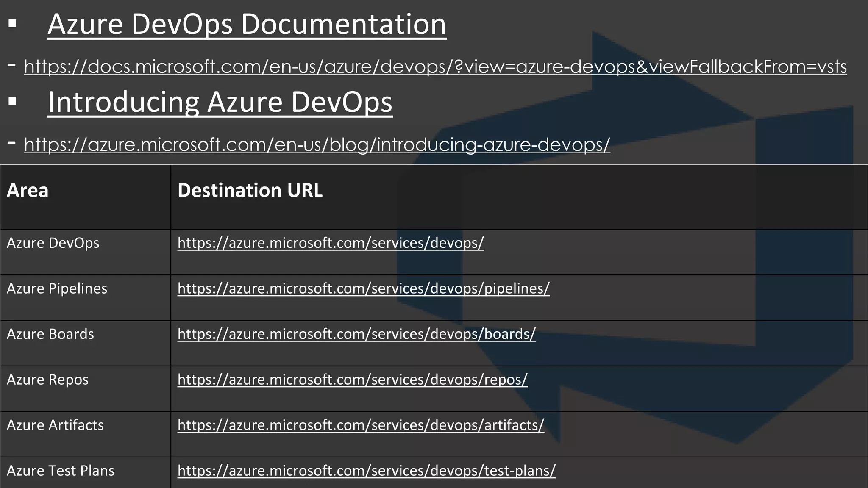Screen dimensions: 868x488
Task: Open the services/devops/artifacts/ link
Action: 361,425
